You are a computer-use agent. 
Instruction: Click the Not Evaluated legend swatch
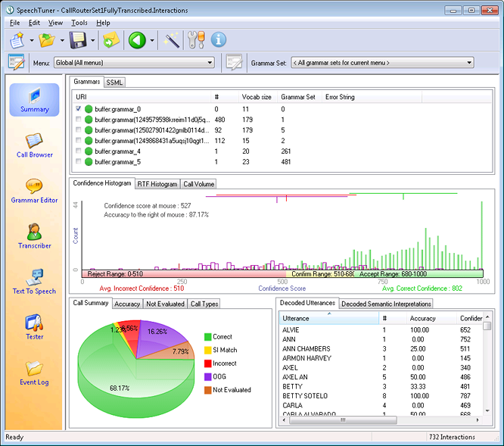tap(208, 390)
